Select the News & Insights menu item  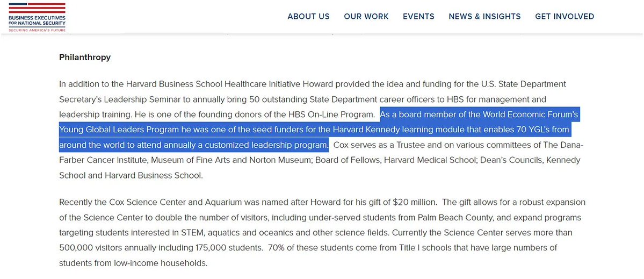pyautogui.click(x=484, y=17)
